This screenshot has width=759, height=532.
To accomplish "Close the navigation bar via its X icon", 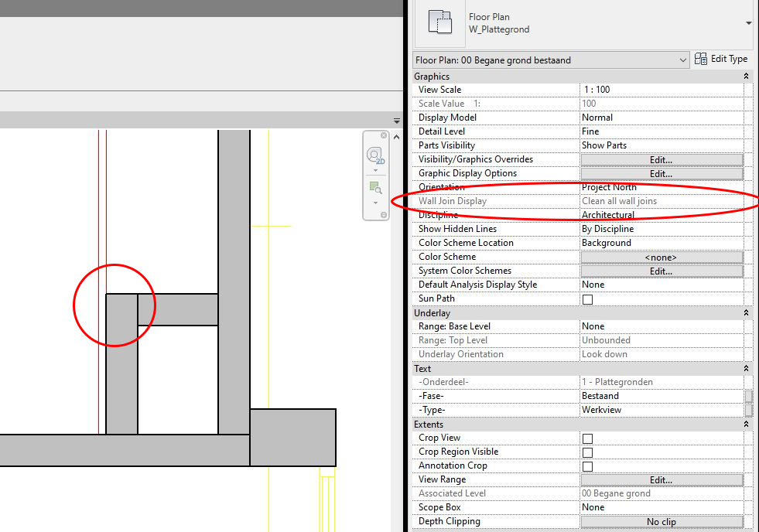I will pos(383,135).
